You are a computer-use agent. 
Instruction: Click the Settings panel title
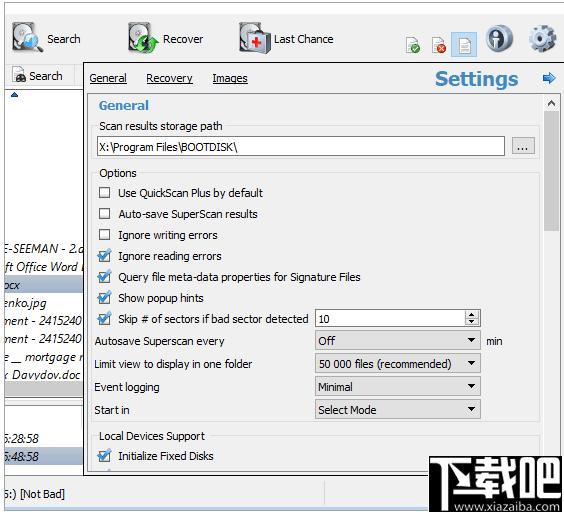click(477, 78)
